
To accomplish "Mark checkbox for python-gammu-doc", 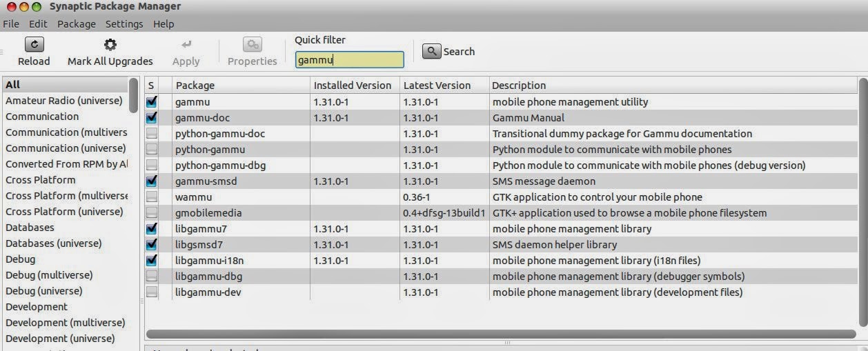I will click(x=151, y=133).
